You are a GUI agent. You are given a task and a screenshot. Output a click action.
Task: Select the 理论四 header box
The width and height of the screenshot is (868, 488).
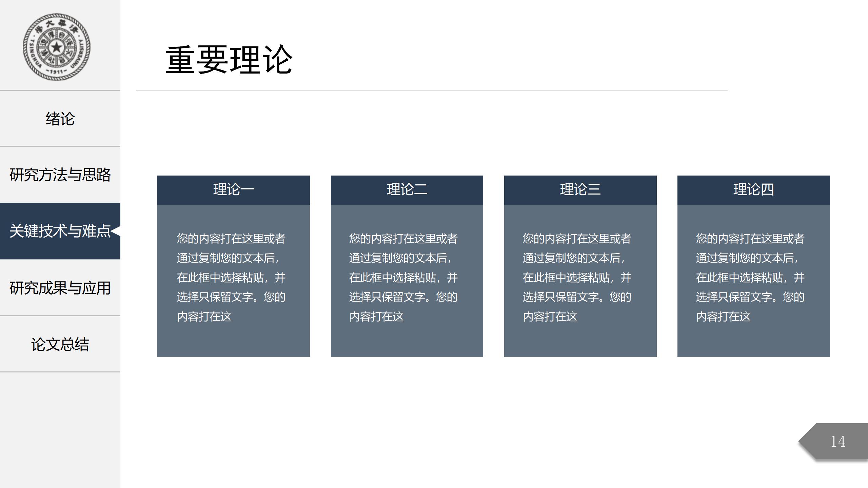click(753, 190)
